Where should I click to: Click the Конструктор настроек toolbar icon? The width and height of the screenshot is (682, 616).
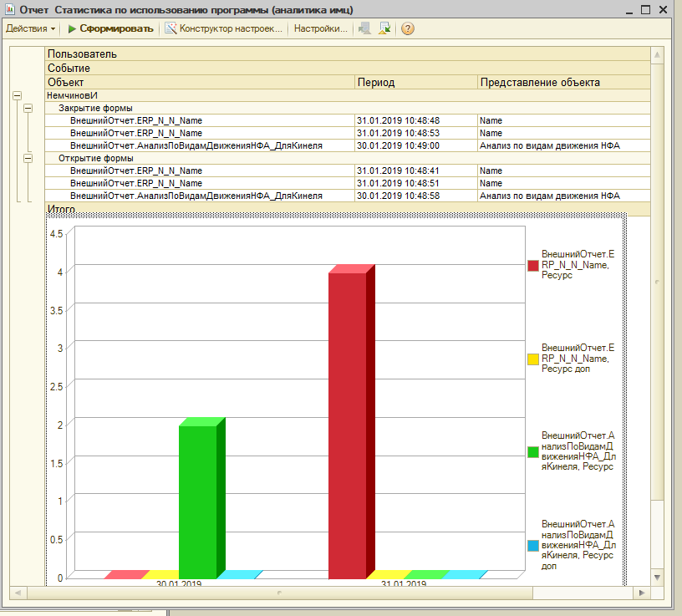(x=170, y=28)
